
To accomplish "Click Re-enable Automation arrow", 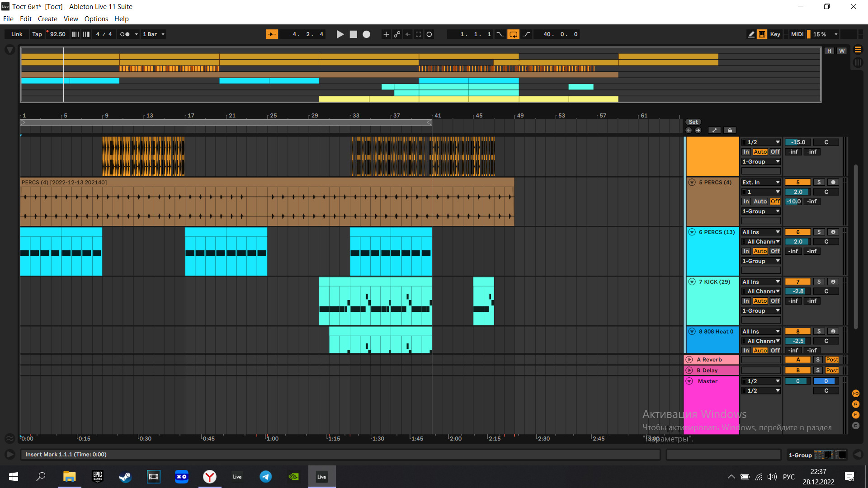I will (408, 34).
